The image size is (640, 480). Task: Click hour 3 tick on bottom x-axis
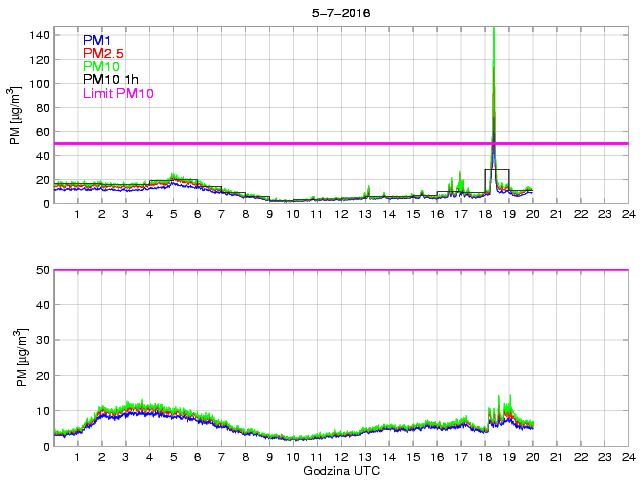126,457
